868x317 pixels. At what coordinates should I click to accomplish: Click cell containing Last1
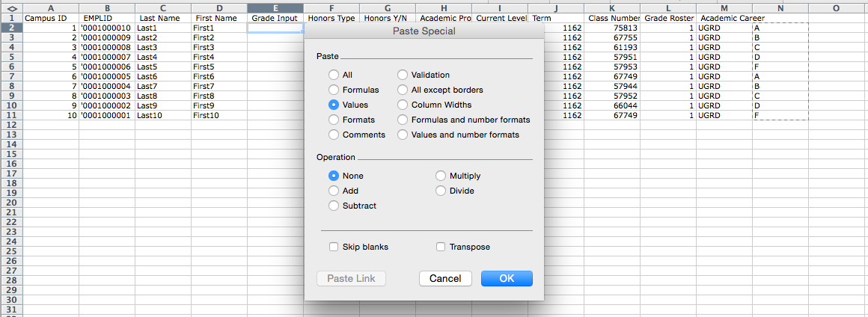pyautogui.click(x=162, y=28)
